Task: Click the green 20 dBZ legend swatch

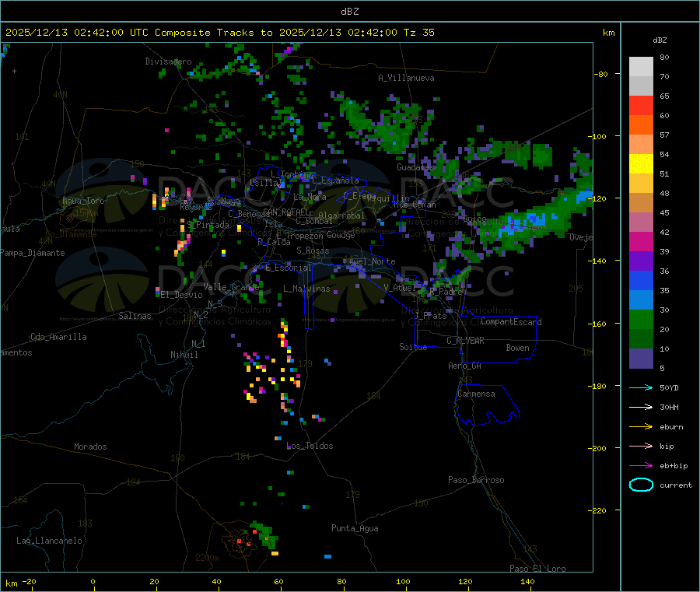Action: tap(641, 319)
